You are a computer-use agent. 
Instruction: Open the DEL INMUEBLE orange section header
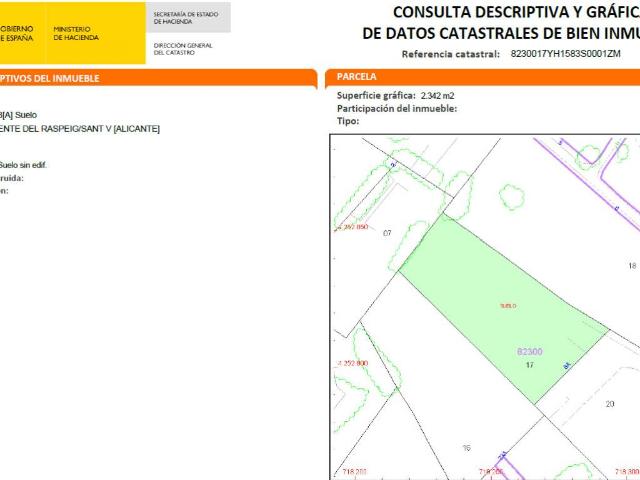[x=158, y=78]
